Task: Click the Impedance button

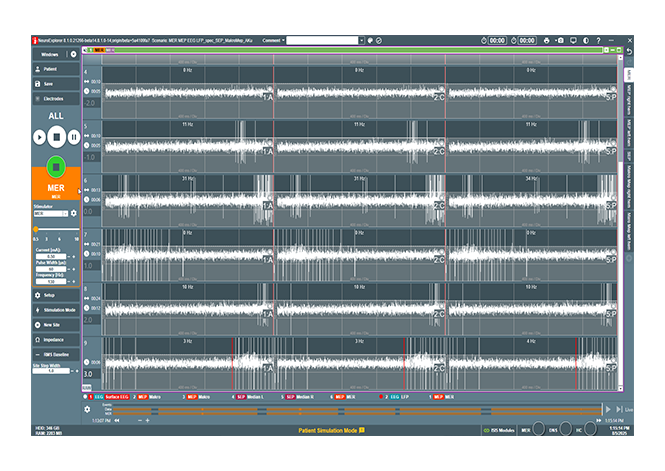Action: click(56, 340)
